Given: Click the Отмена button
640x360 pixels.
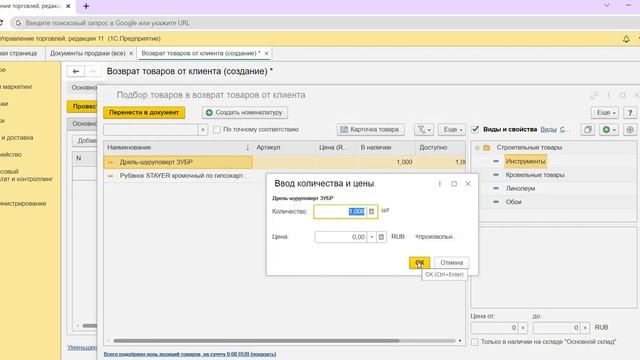Looking at the screenshot, I should pyautogui.click(x=451, y=262).
